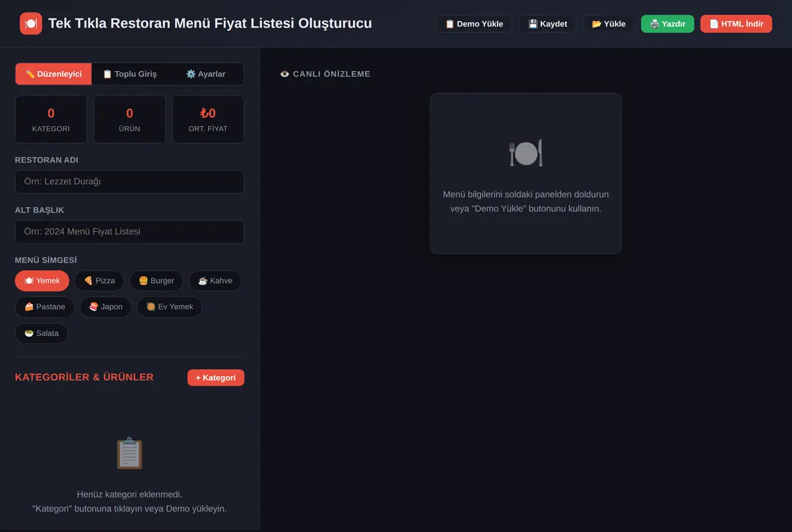Select the Yemek menu icon chip
Screen dimensions: 792x532
42,281
